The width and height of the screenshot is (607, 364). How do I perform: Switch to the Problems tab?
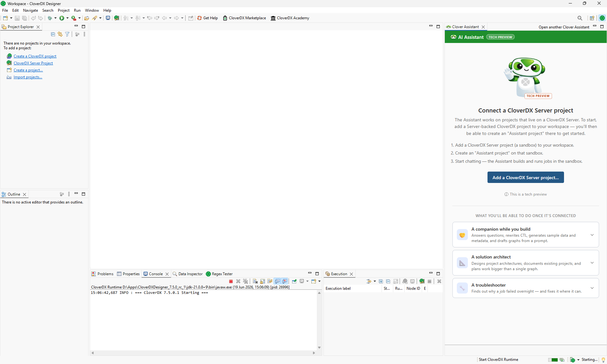click(x=102, y=274)
